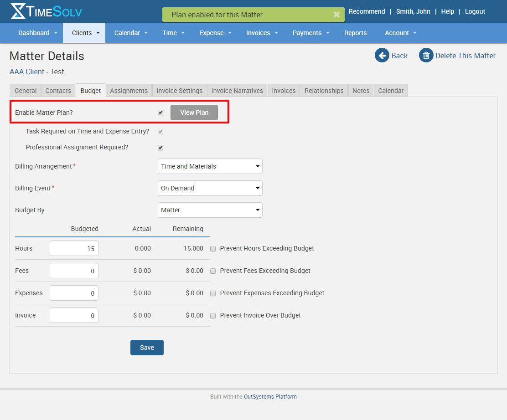
Task: Uncheck Professional Assignment Required checkbox
Action: click(160, 148)
